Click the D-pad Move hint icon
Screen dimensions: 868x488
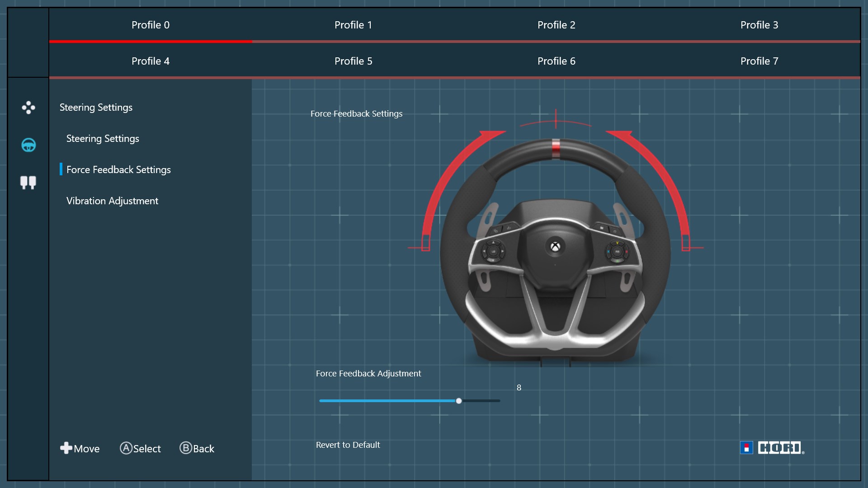[66, 448]
